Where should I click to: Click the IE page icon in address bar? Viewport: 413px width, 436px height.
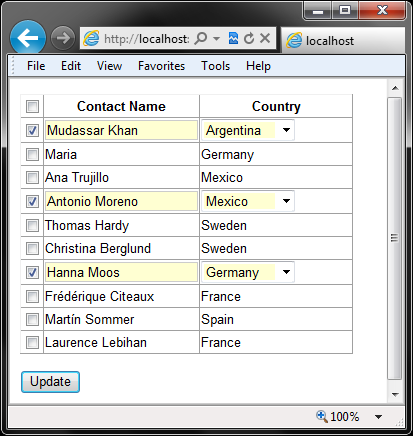point(91,38)
